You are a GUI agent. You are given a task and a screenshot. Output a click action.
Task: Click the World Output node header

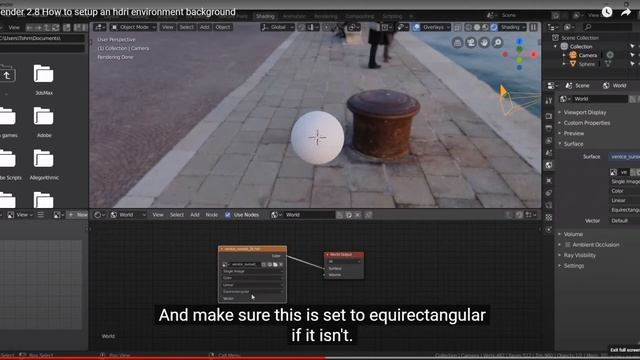(343, 255)
